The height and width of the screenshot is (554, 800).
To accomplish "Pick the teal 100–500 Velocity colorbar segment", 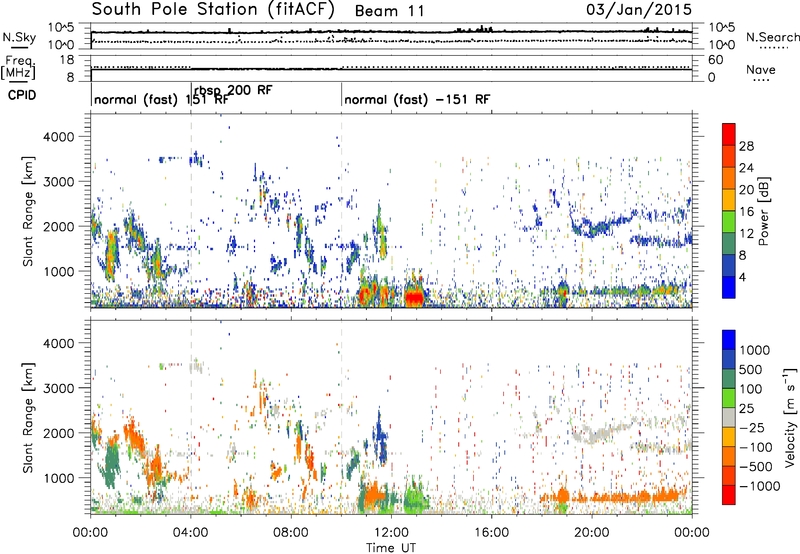I will click(x=729, y=380).
